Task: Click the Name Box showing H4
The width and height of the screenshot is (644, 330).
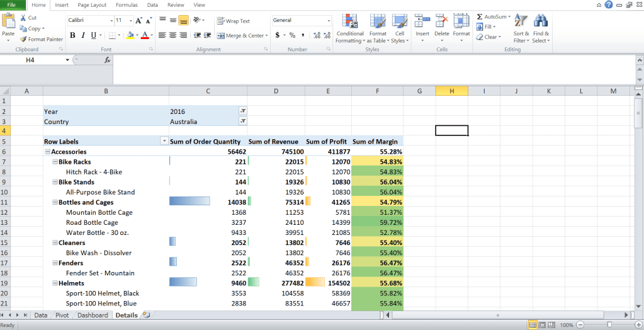Action: [x=38, y=60]
